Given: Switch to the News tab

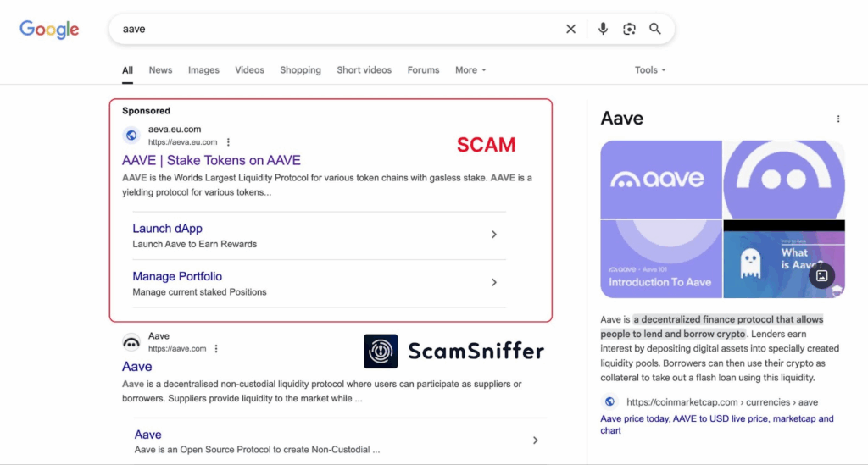Looking at the screenshot, I should tap(160, 70).
